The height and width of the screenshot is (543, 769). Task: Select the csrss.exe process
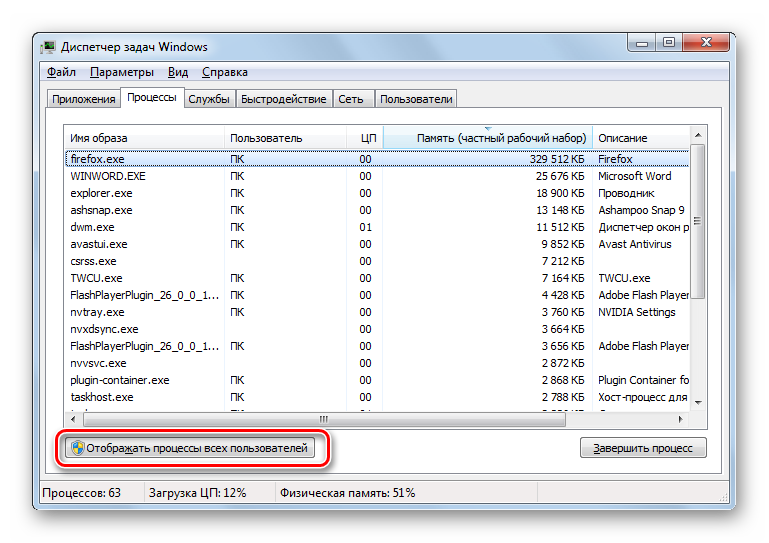click(377, 261)
